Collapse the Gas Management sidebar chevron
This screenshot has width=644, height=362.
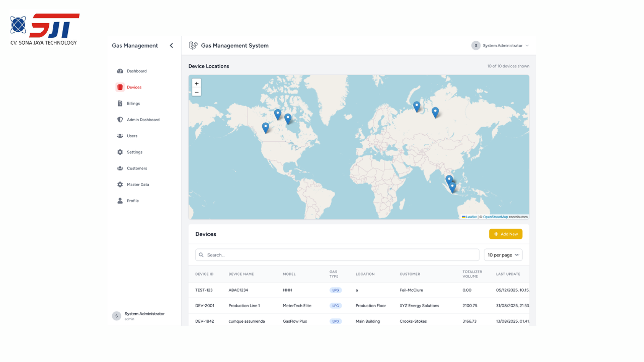coord(172,46)
